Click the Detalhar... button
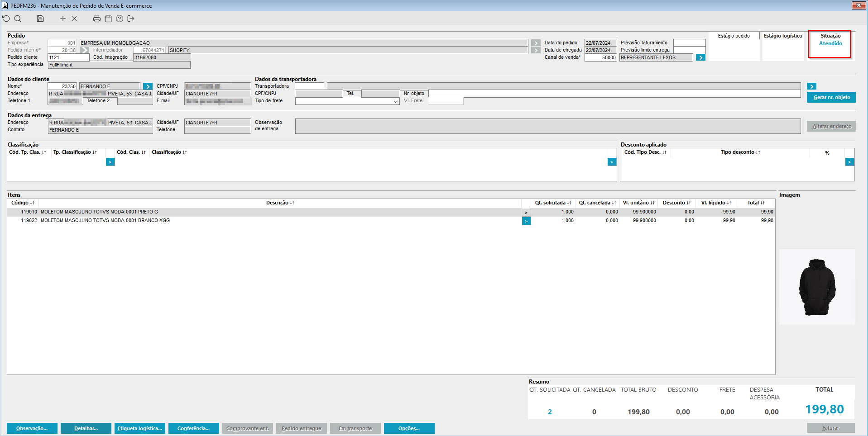 point(86,428)
